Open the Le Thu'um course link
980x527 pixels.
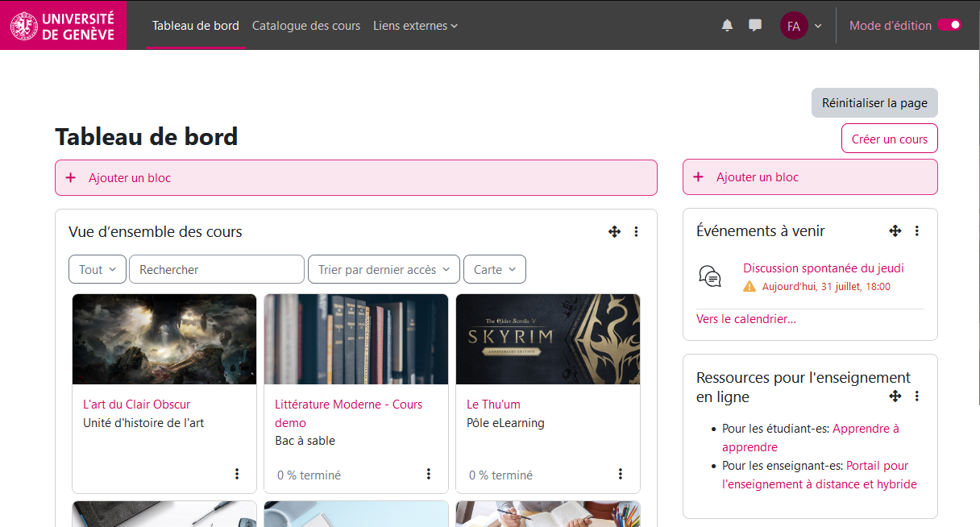pos(493,405)
